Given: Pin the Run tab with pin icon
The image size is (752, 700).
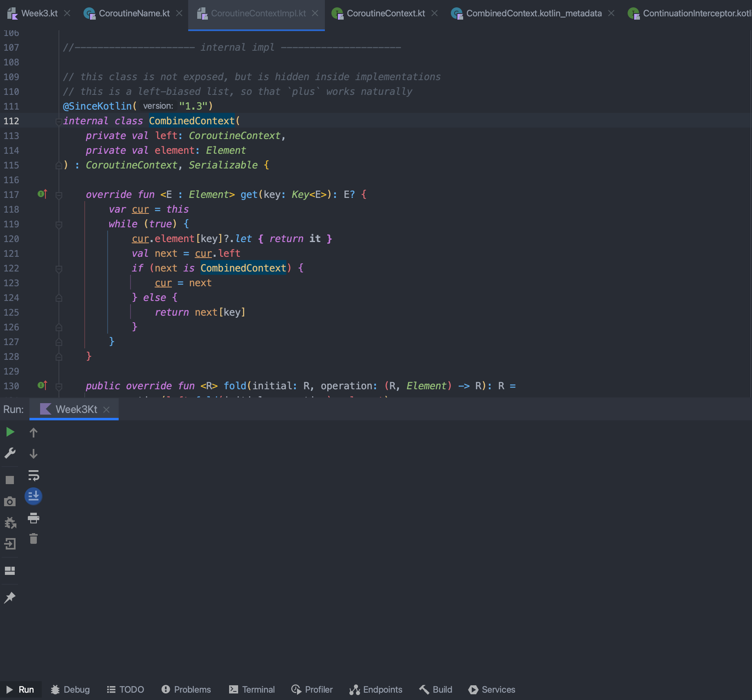Looking at the screenshot, I should [10, 598].
